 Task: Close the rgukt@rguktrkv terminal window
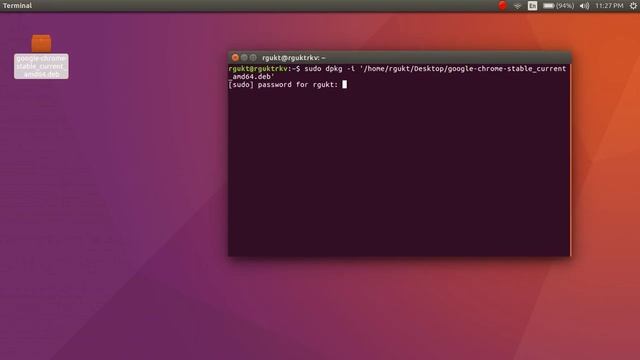tap(235, 58)
